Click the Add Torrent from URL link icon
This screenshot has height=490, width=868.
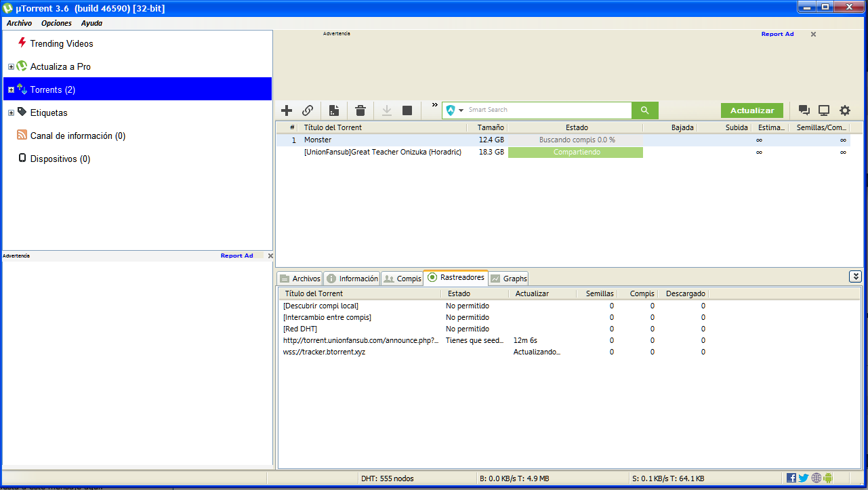(x=308, y=110)
